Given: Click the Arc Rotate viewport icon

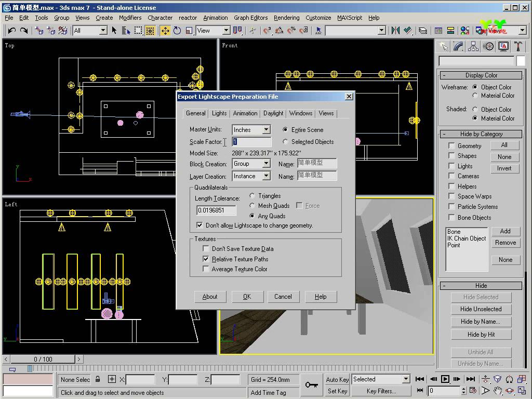Looking at the screenshot, I should click(509, 391).
